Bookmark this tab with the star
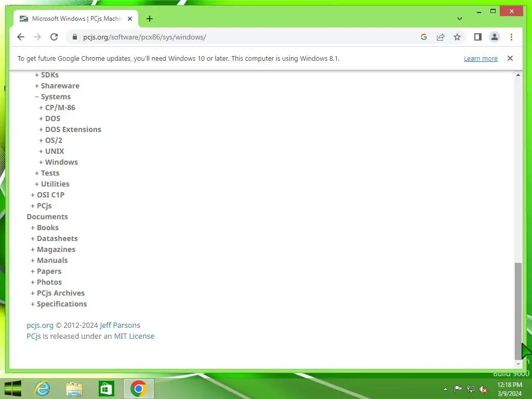532x399 pixels. click(x=457, y=37)
